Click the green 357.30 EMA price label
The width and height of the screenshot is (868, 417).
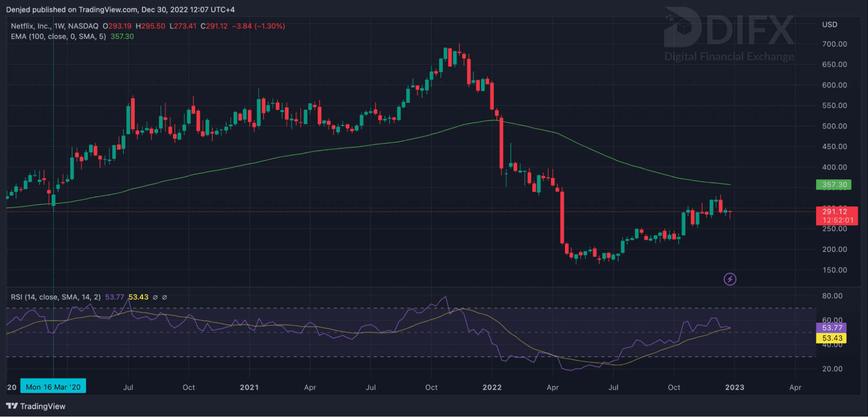pyautogui.click(x=834, y=185)
